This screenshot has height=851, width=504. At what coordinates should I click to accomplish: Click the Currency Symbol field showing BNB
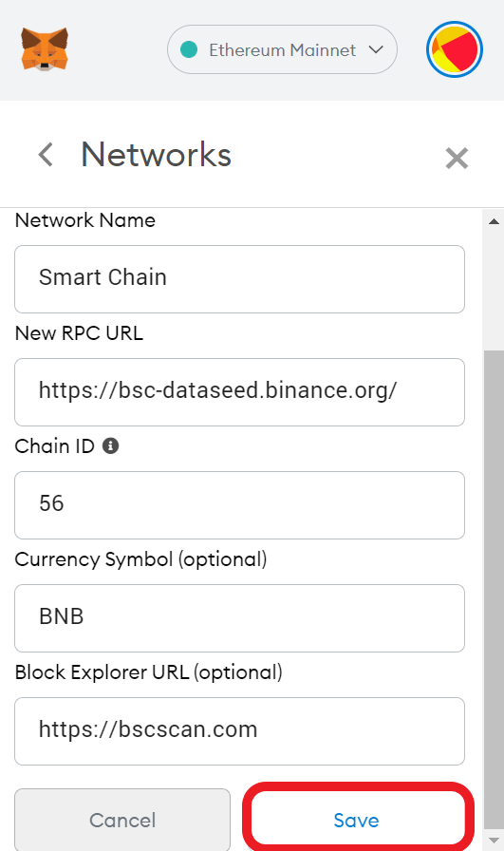pyautogui.click(x=240, y=618)
